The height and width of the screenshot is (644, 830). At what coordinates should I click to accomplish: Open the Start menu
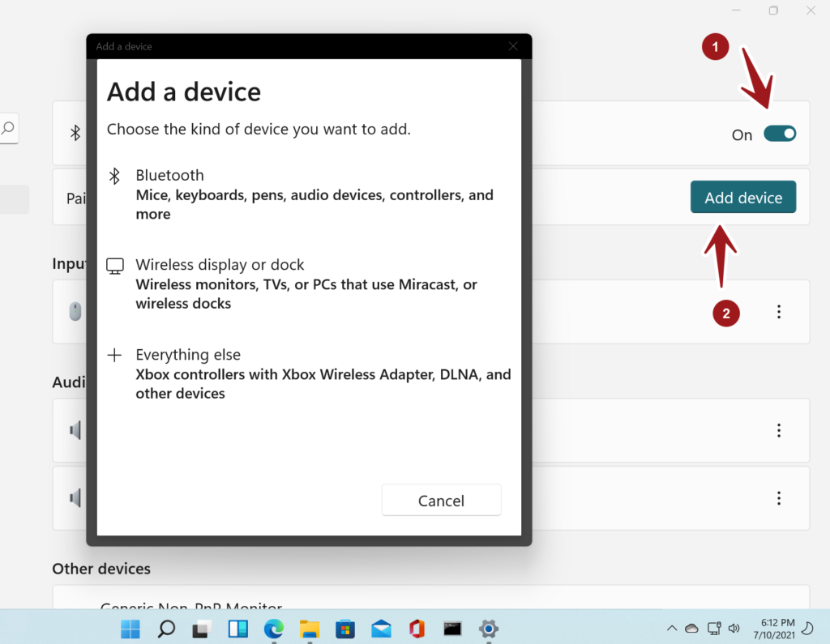point(130,629)
